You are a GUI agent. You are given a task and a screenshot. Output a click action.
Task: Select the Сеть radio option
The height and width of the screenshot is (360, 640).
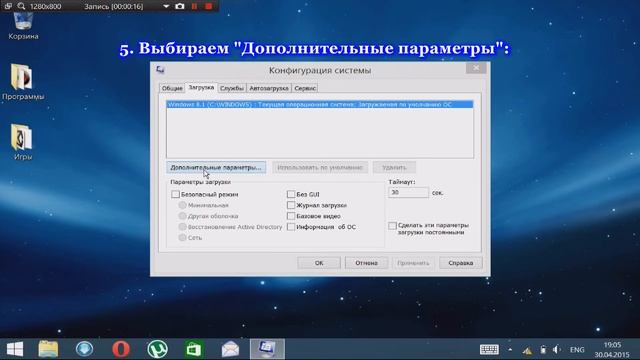(182, 238)
